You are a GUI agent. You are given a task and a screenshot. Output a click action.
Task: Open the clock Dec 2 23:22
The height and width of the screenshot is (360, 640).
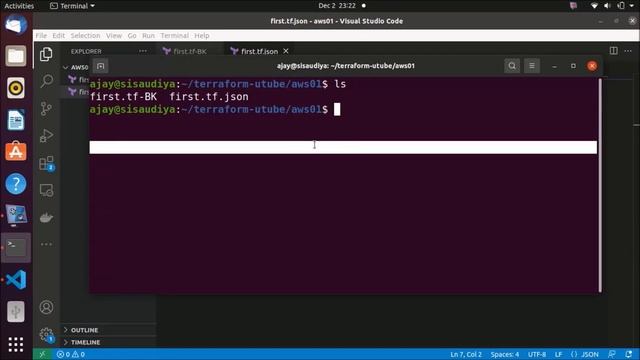pyautogui.click(x=337, y=6)
